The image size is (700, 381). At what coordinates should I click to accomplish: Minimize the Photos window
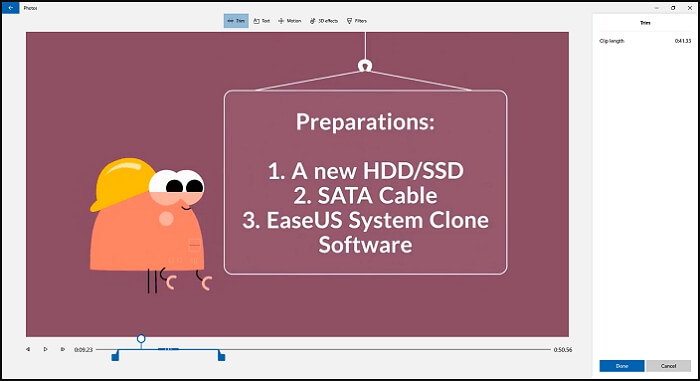[657, 8]
